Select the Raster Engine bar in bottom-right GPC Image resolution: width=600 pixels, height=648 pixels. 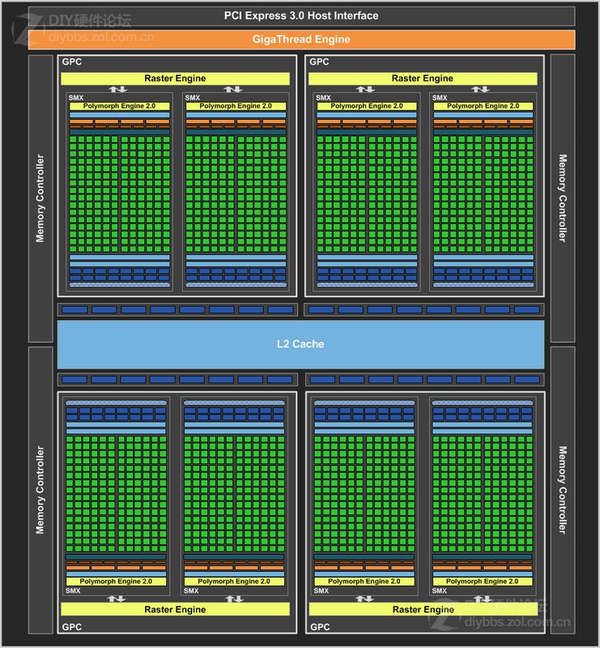click(423, 609)
